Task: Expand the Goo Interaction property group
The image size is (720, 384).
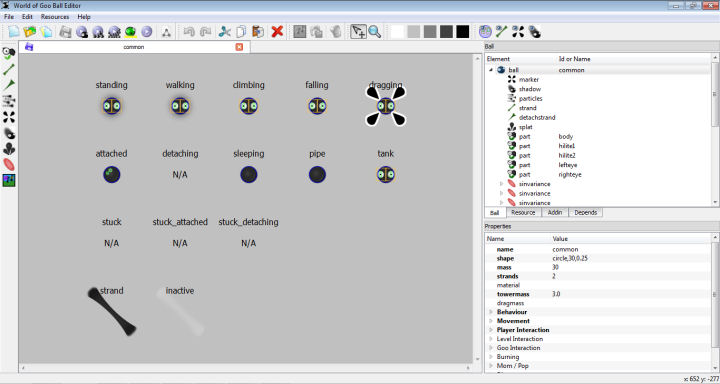Action: [491, 348]
